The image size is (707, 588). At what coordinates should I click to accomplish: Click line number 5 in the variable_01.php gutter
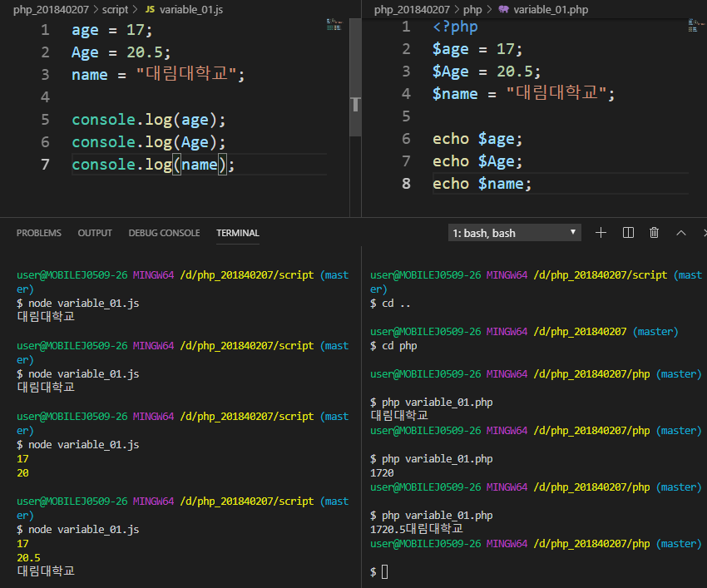(x=406, y=116)
